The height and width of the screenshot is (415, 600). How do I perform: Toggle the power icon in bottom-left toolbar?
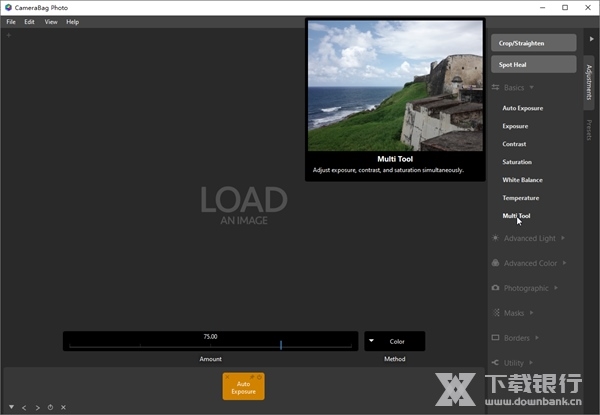point(50,407)
